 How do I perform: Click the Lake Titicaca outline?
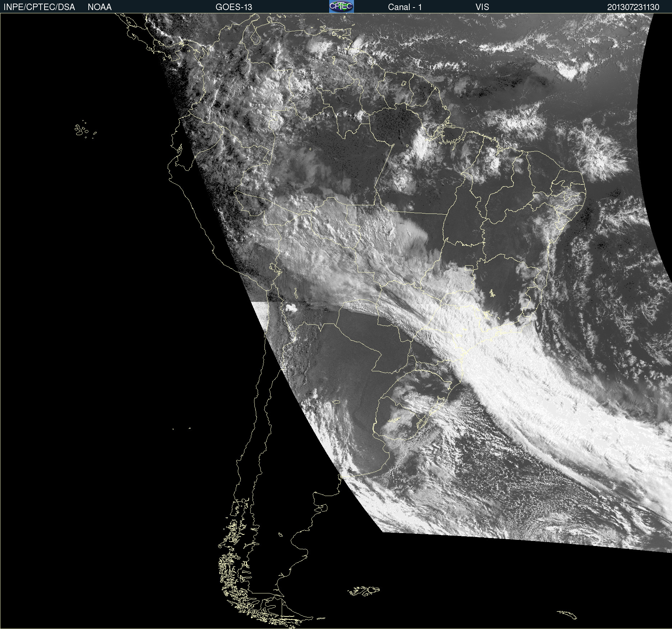(276, 268)
